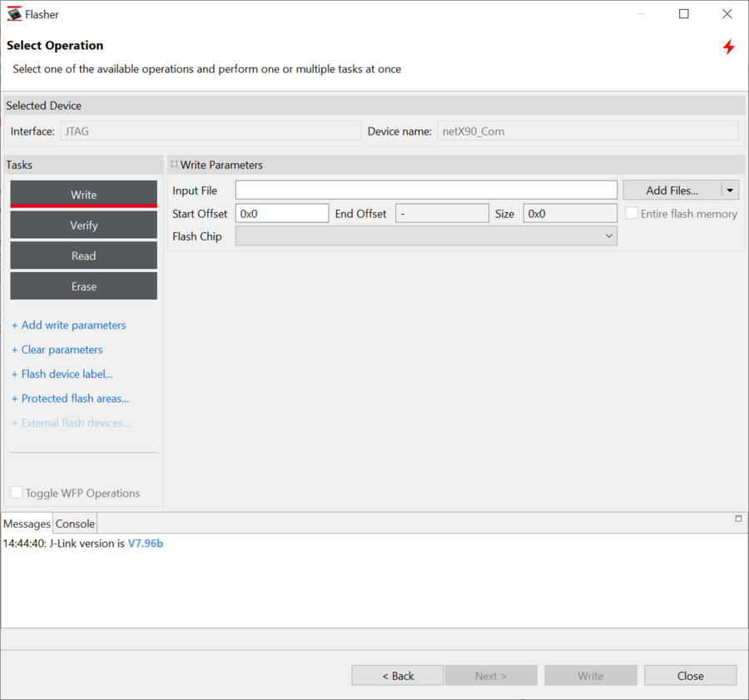Open the Flash Chip dropdown
Viewport: 749px width, 700px height.
coord(608,236)
